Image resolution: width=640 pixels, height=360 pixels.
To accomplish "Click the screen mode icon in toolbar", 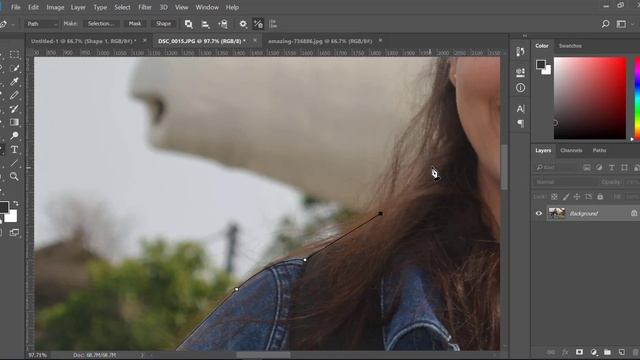I will [x=14, y=233].
